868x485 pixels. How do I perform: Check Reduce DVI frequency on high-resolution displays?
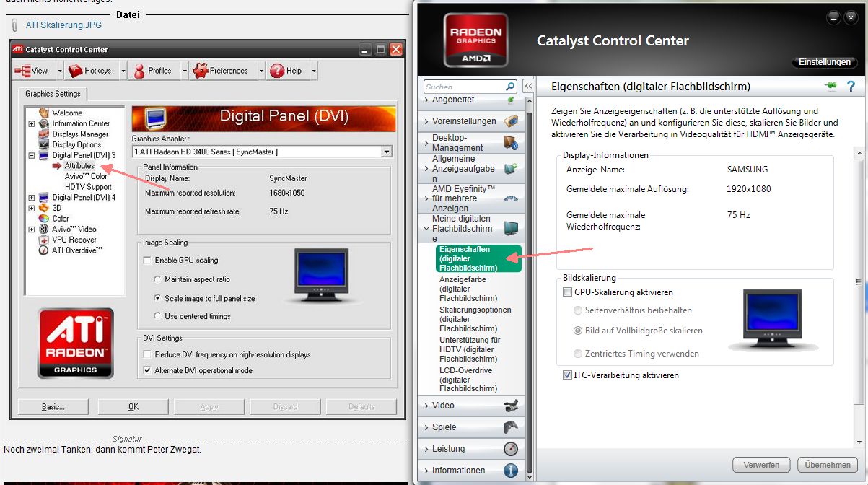[x=148, y=354]
